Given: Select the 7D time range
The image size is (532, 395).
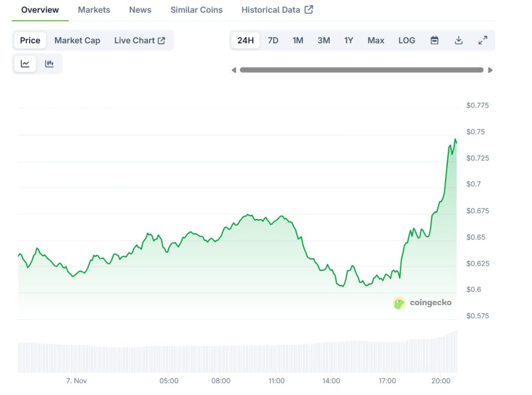Looking at the screenshot, I should 273,40.
